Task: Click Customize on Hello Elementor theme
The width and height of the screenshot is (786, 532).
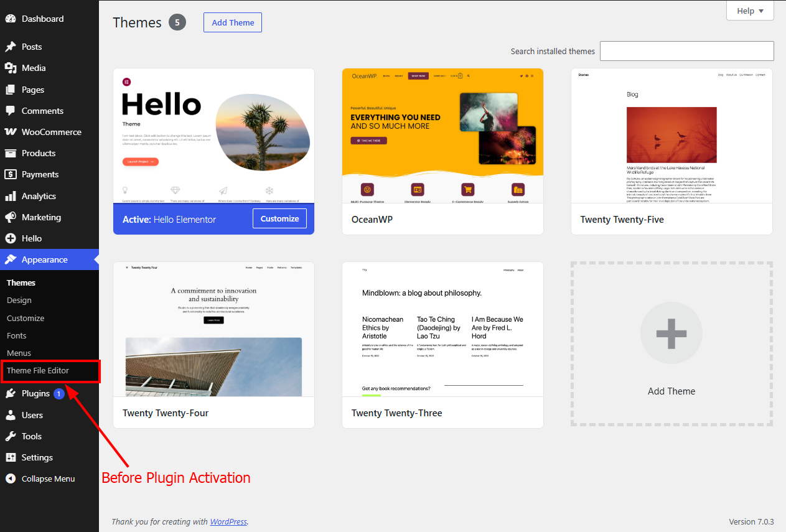Action: 279,218
